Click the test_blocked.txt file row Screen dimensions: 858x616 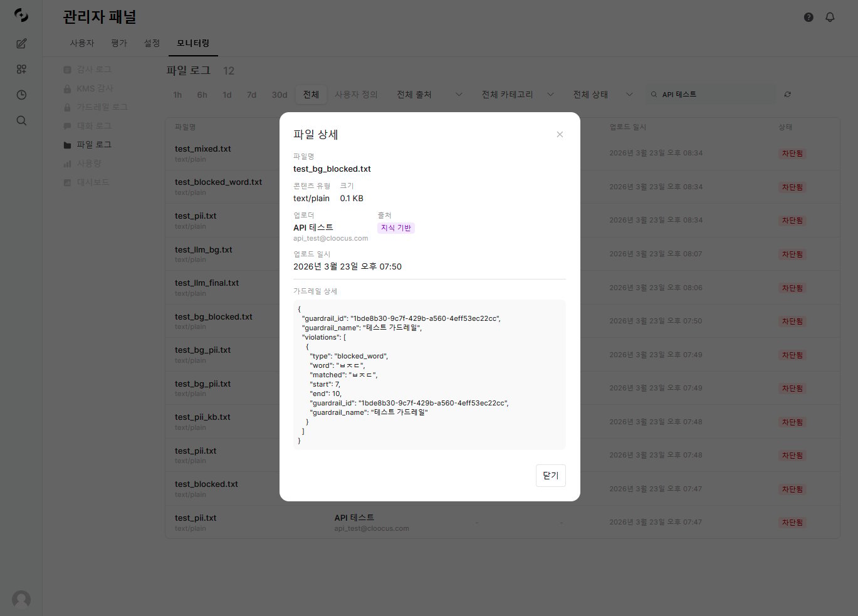click(x=502, y=489)
